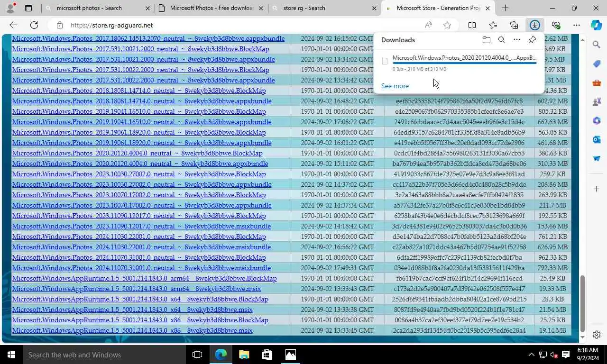The height and width of the screenshot is (364, 607).
Task: Pin the Downloads panel
Action: 533,40
